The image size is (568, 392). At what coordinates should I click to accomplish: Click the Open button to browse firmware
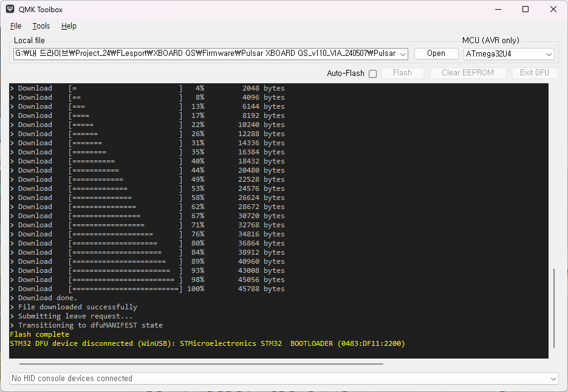pyautogui.click(x=436, y=53)
